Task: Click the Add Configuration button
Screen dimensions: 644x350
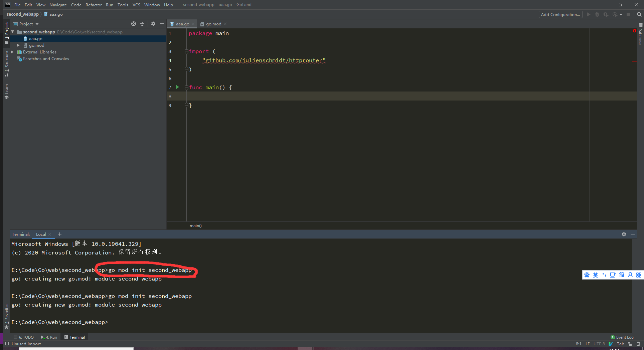Action: coord(560,14)
